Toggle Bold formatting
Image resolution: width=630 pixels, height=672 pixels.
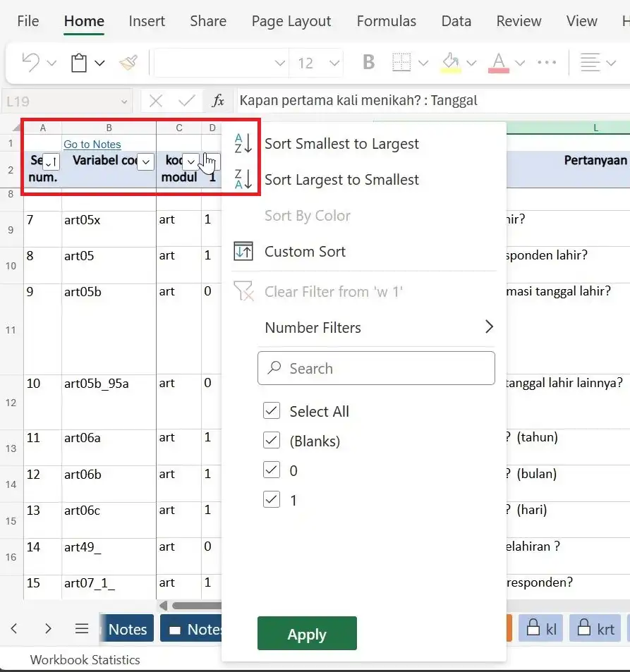click(368, 63)
